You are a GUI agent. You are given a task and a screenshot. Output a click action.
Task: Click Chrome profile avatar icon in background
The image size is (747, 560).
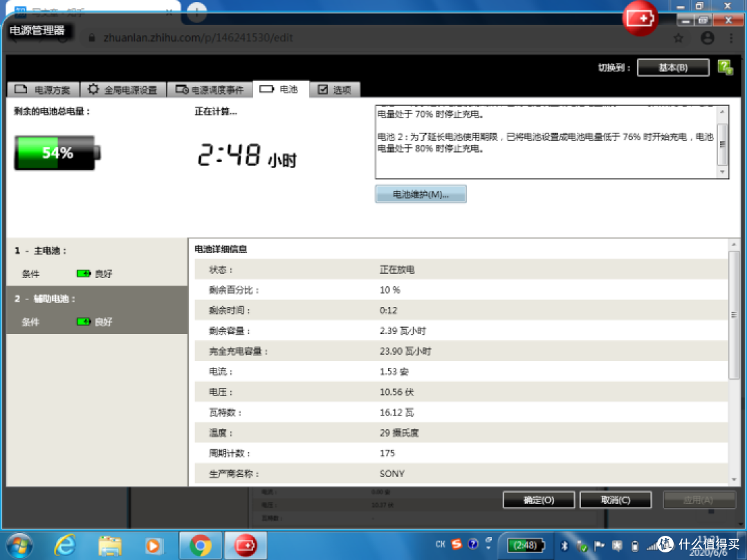tap(708, 37)
